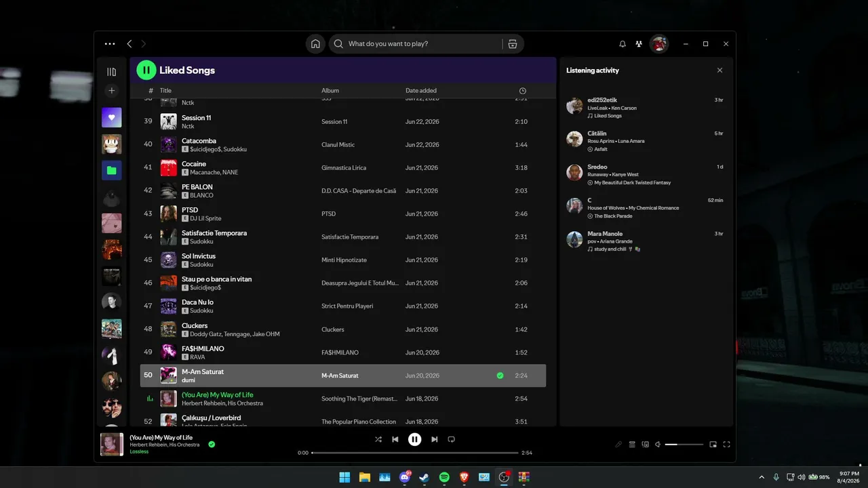Open Mara Manole's study and chill playlist

coord(614,249)
